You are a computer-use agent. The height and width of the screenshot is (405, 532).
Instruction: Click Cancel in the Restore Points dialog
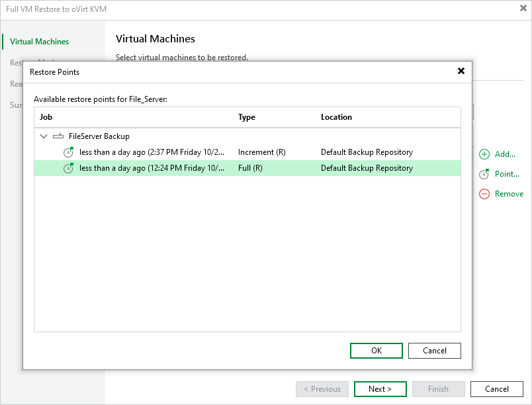434,350
